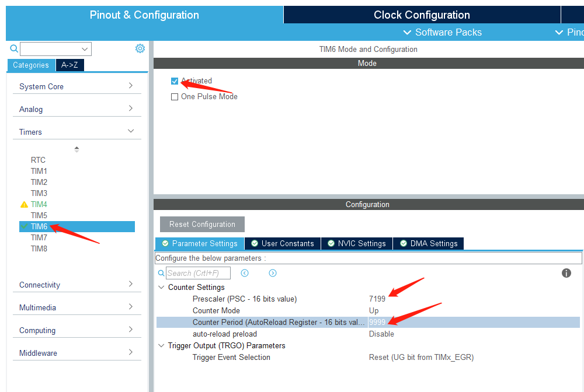Expand the Connectivity category
Image resolution: width=584 pixels, height=392 pixels.
(77, 285)
